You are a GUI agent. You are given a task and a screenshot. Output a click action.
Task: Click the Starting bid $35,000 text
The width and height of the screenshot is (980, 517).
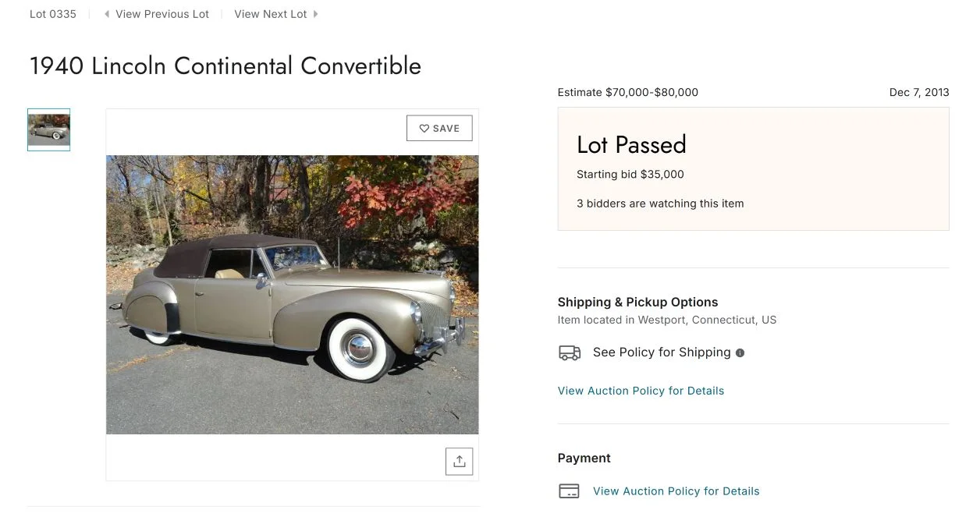tap(630, 175)
